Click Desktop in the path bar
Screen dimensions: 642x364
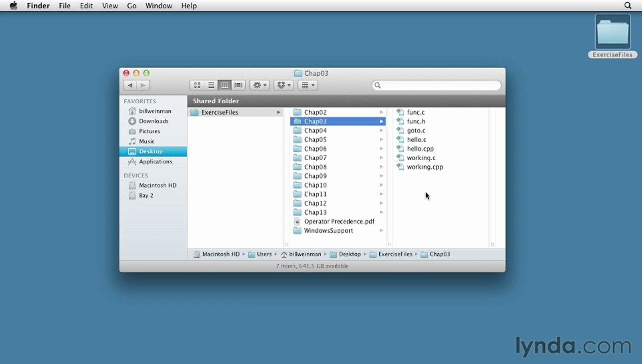[345, 254]
